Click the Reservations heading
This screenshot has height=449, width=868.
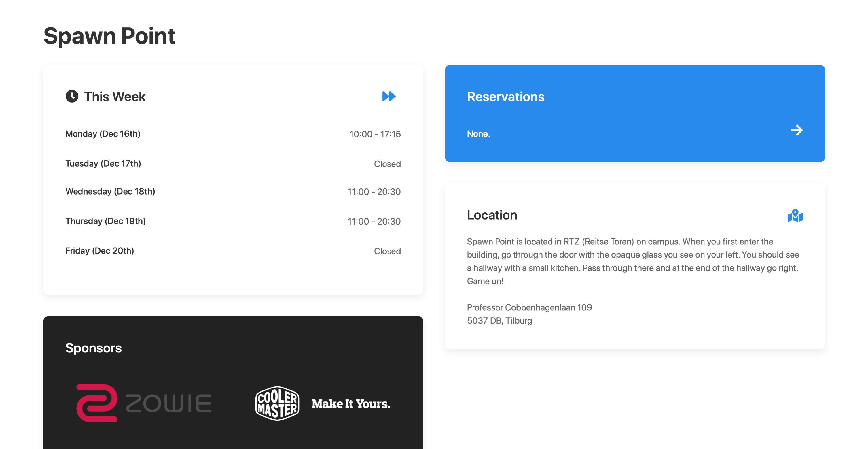tap(505, 97)
